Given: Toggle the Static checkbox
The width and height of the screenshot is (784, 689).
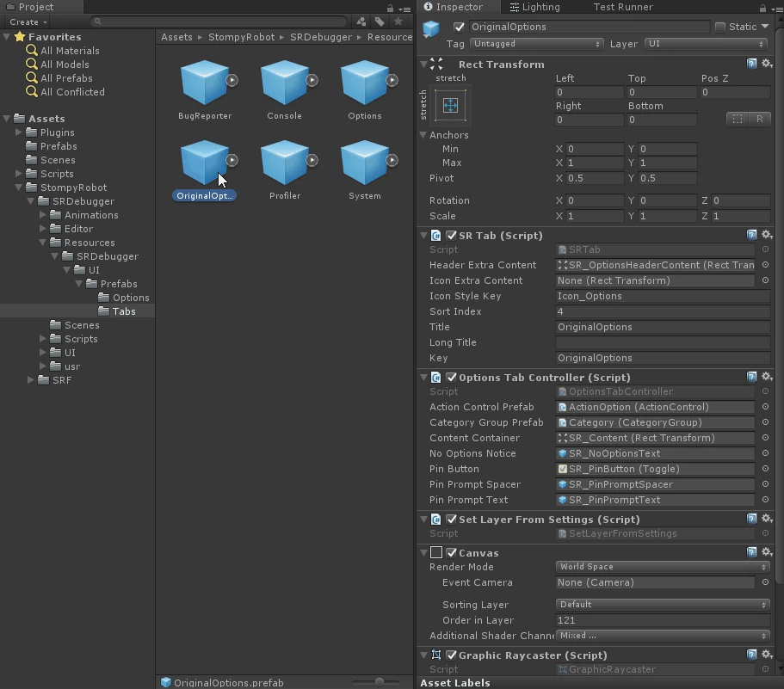Looking at the screenshot, I should (x=720, y=27).
